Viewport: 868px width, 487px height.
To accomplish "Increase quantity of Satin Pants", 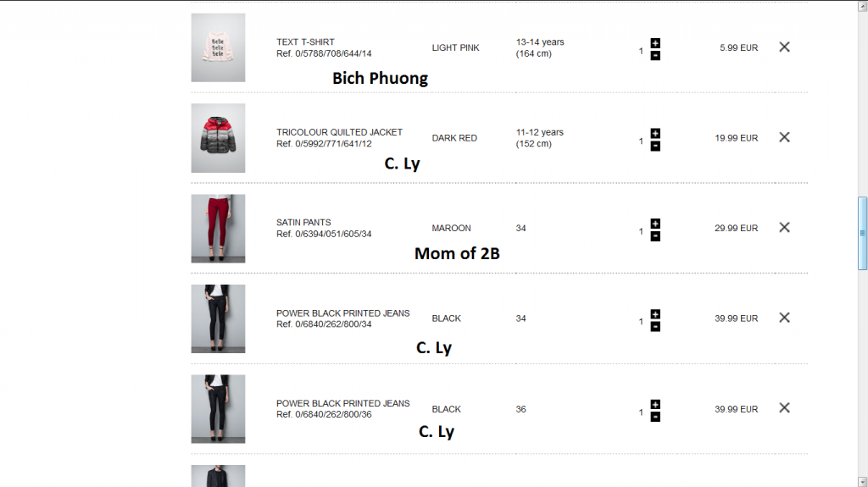I will [x=655, y=224].
